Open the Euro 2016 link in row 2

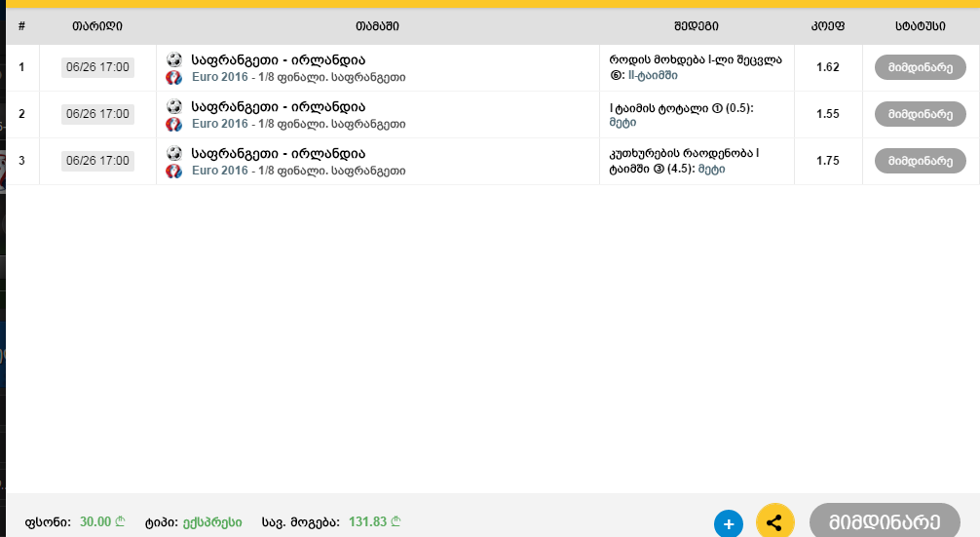(x=220, y=124)
